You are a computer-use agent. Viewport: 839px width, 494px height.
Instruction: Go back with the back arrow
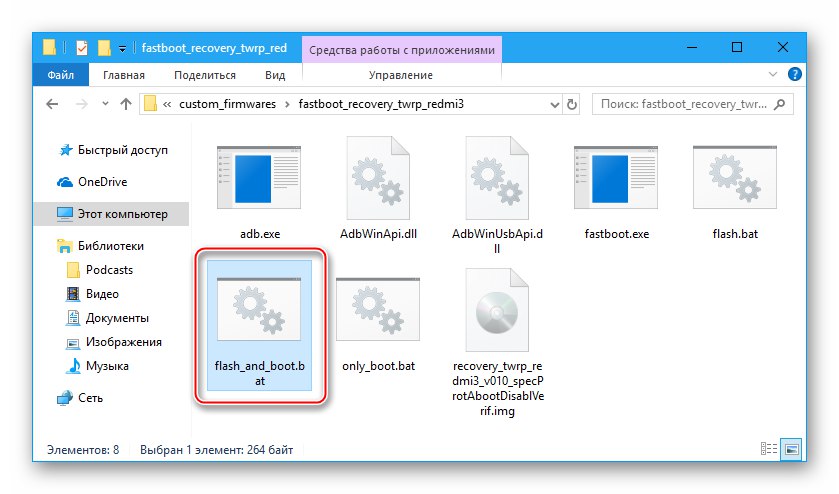pyautogui.click(x=52, y=104)
